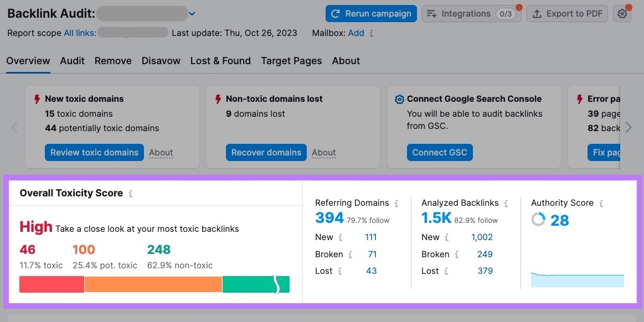The image size is (644, 322).
Task: Click the lightning icon on Non-toxic domains lost
Action: click(217, 98)
